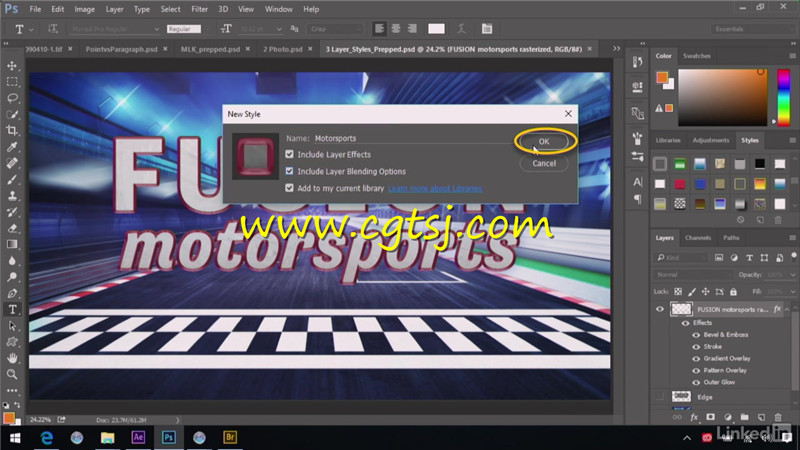Open Adobe Bridge from taskbar

point(230,437)
